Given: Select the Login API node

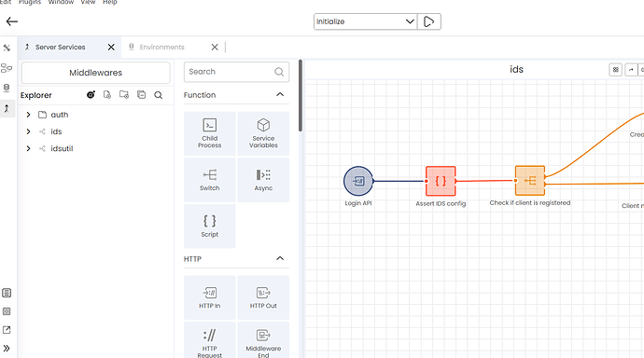Looking at the screenshot, I should click(x=358, y=181).
